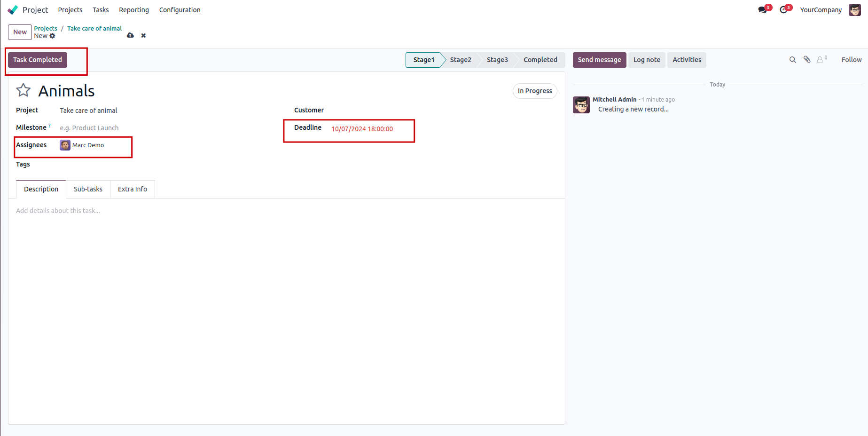The height and width of the screenshot is (436, 868).
Task: Click the Task Completed button
Action: point(38,60)
